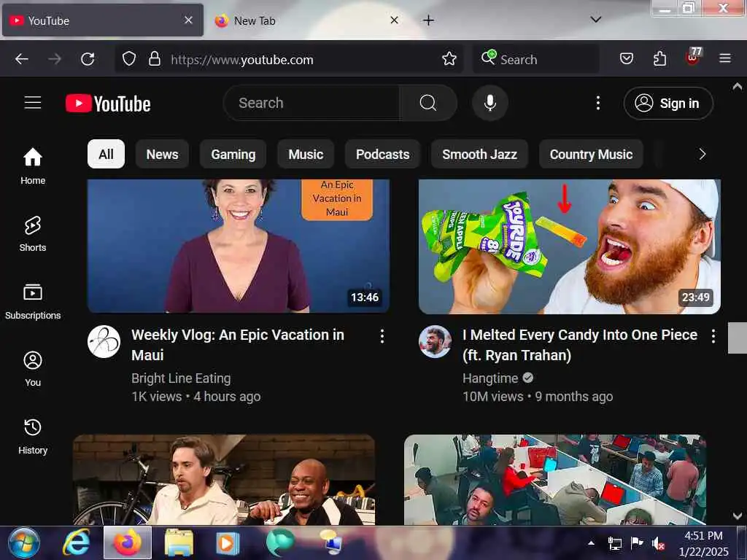Click inside the YouTube search field
Viewport: 747px width, 560px height.
point(311,103)
